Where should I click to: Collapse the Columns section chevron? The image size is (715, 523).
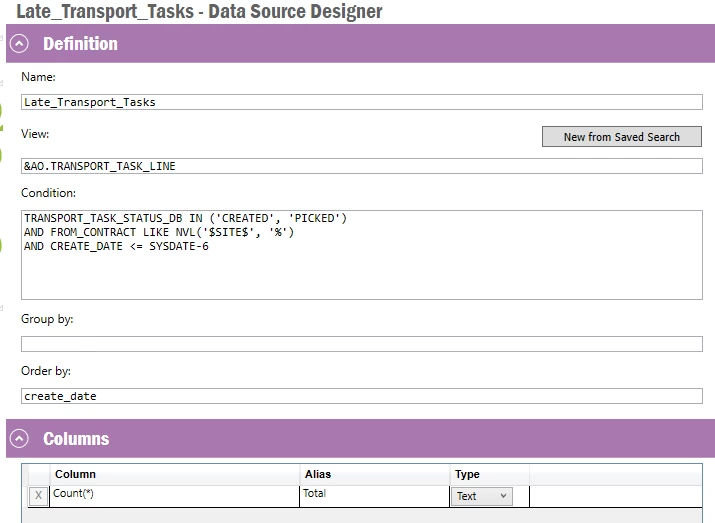[19, 439]
